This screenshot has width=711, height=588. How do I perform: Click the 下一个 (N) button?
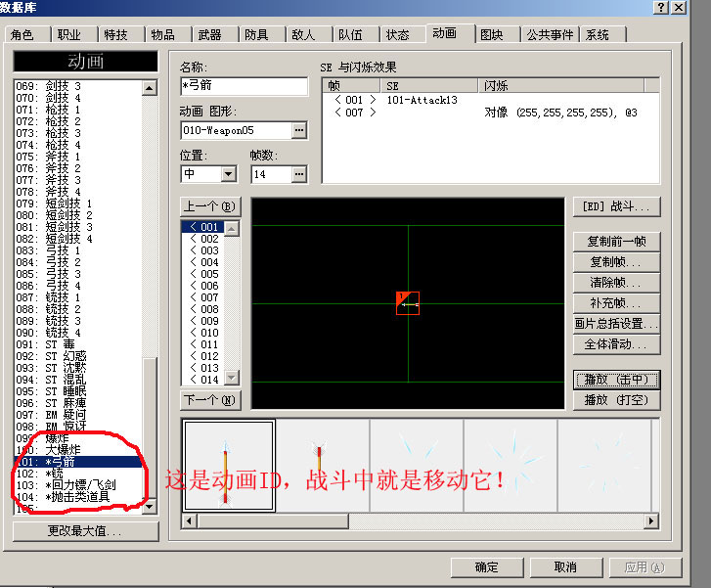[210, 400]
